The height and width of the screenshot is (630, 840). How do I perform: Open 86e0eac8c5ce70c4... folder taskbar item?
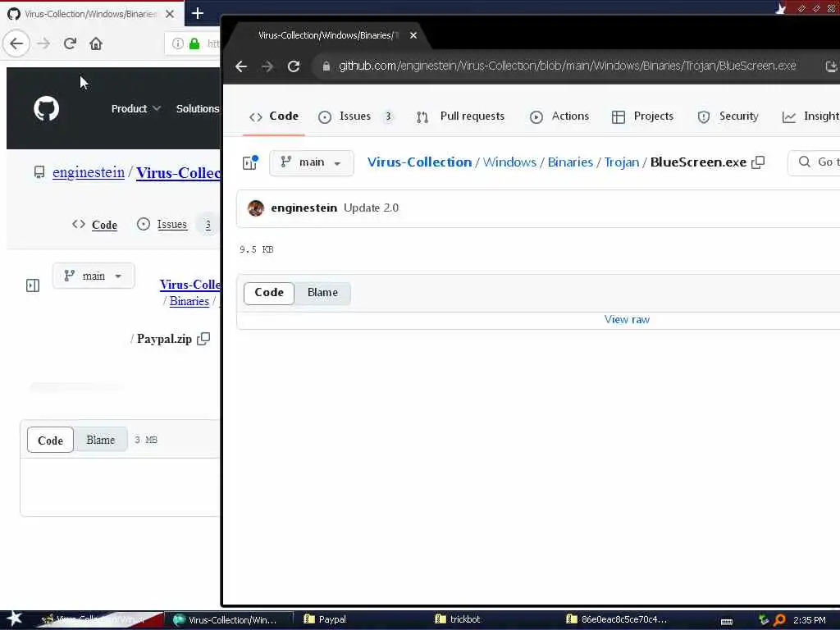point(617,619)
